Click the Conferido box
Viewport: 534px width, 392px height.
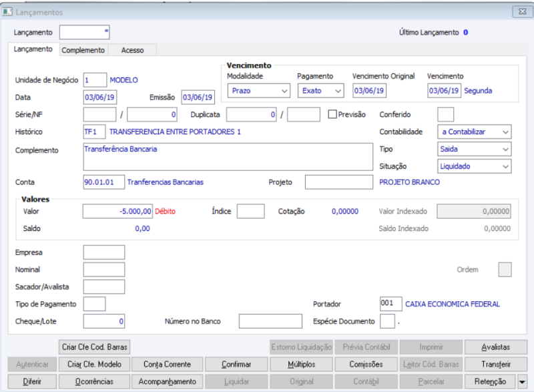point(445,114)
